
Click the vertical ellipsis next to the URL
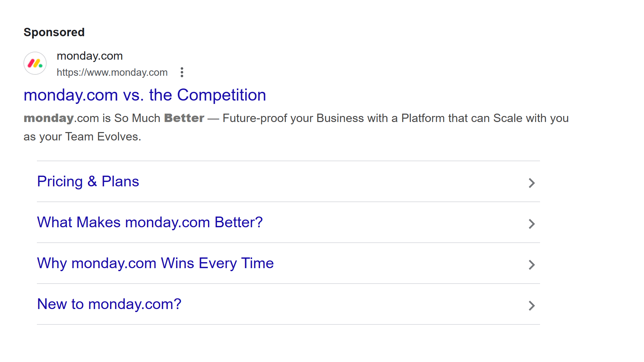click(x=181, y=72)
